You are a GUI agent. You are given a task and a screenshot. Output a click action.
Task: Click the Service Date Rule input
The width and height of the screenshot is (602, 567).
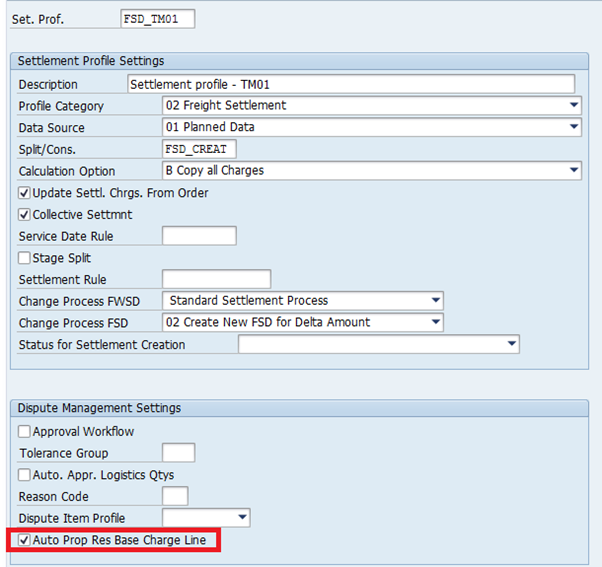pyautogui.click(x=199, y=236)
